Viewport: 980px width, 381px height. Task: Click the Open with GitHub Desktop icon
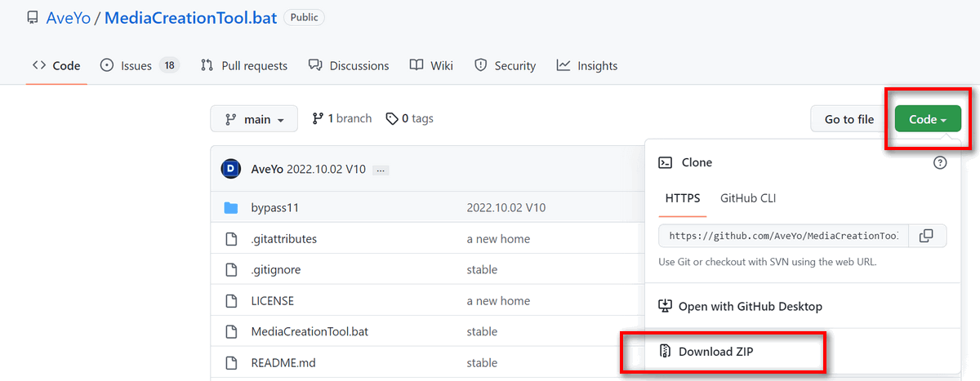666,306
